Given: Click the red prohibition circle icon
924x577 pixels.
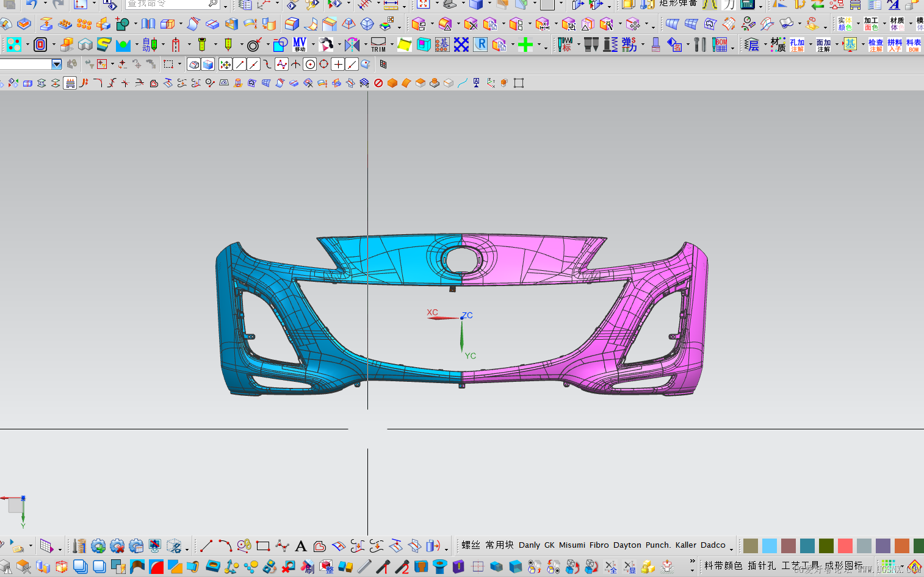Looking at the screenshot, I should [x=378, y=83].
